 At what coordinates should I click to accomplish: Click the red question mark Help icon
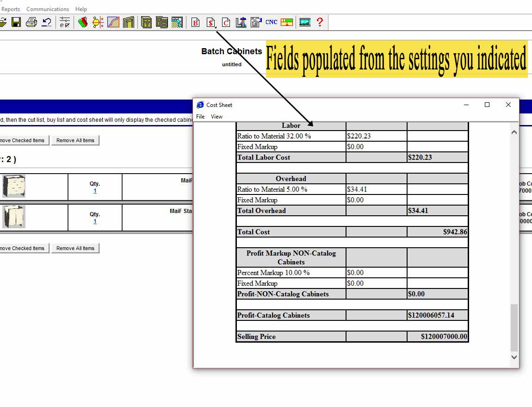pyautogui.click(x=320, y=22)
